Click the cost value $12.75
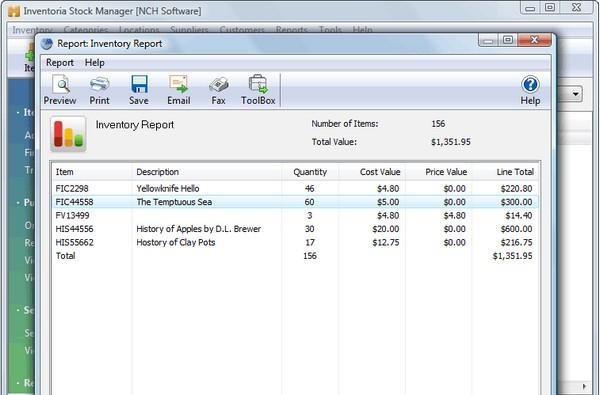 coord(386,242)
